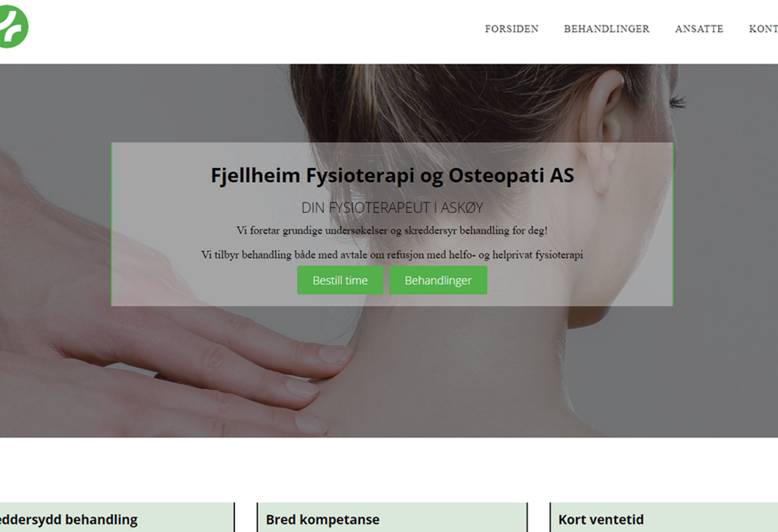Click the DIN FYSIOTERAPEUT I ASKØY subtitle
Screen dimensions: 778x532
click(392, 208)
